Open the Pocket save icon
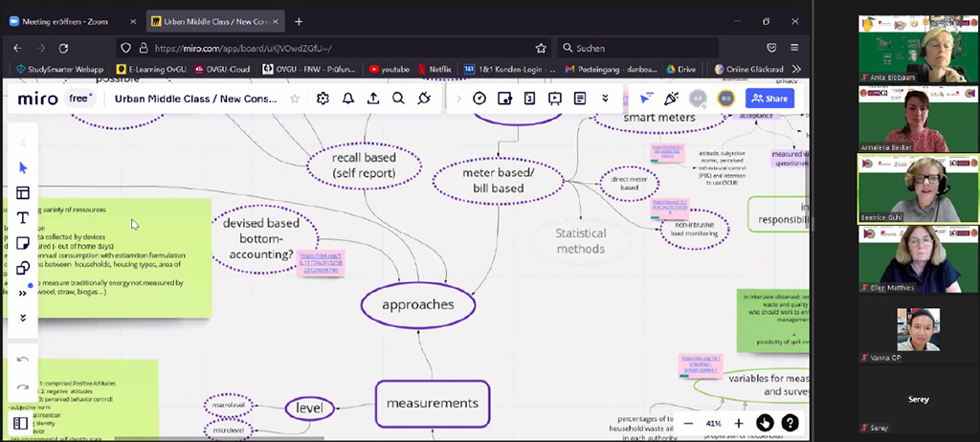 [x=772, y=48]
